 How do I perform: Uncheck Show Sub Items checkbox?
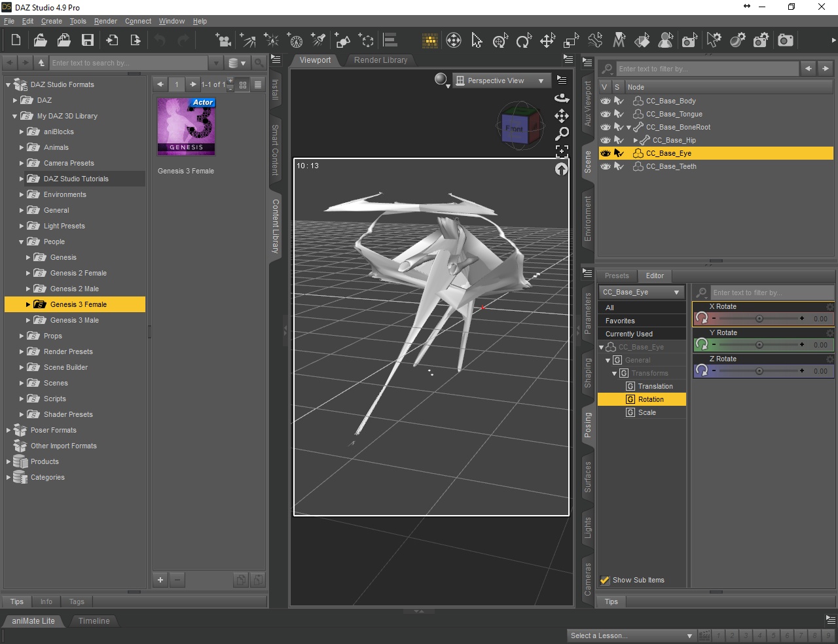[x=605, y=580]
